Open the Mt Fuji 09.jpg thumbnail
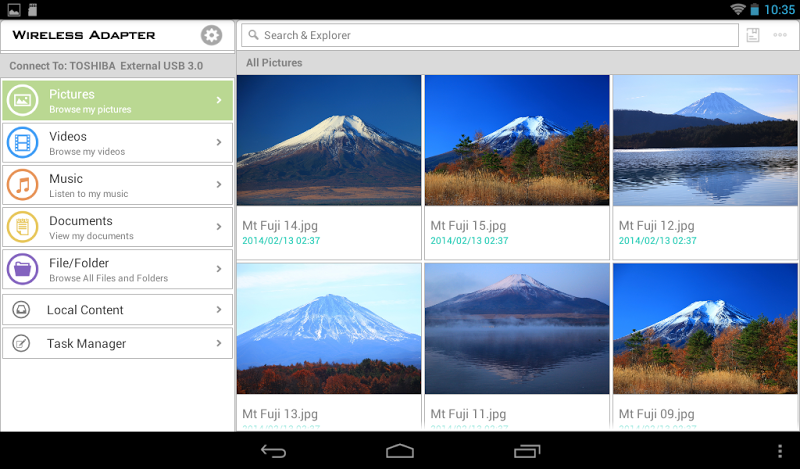Screen dimensions: 800x469 coord(705,329)
